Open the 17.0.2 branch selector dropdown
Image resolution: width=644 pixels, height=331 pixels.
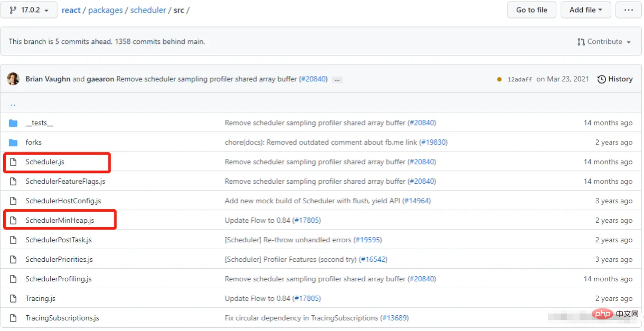[29, 10]
